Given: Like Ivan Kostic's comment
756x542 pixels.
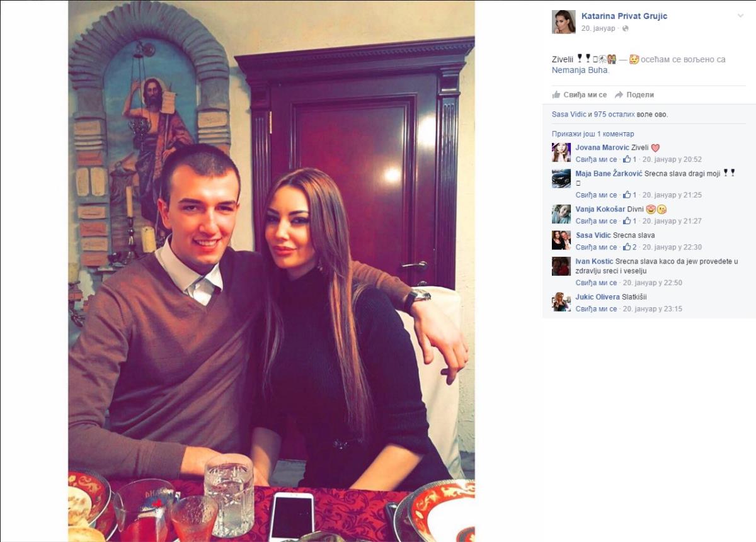Looking at the screenshot, I should coord(596,283).
